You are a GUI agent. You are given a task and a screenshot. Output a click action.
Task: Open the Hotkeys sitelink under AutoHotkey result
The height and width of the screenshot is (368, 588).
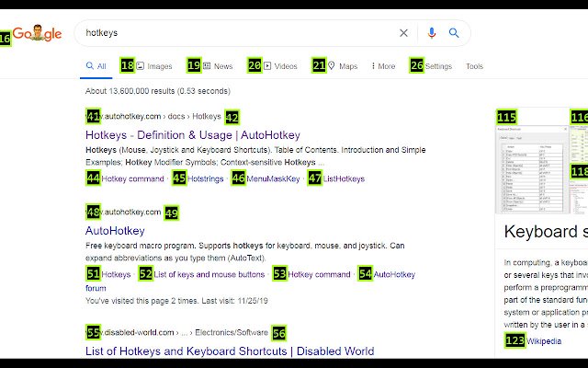click(x=116, y=274)
